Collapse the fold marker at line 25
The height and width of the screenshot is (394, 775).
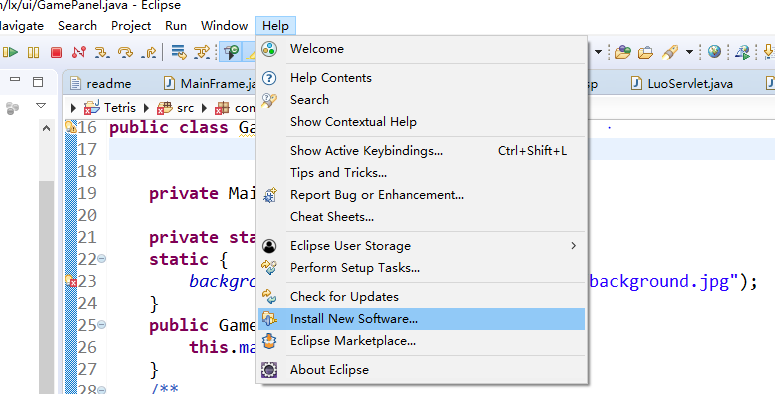[x=101, y=325]
